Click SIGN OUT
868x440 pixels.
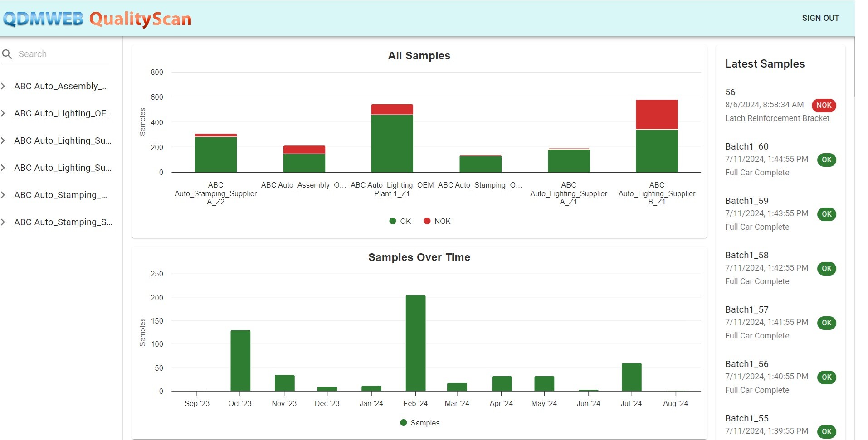tap(820, 18)
